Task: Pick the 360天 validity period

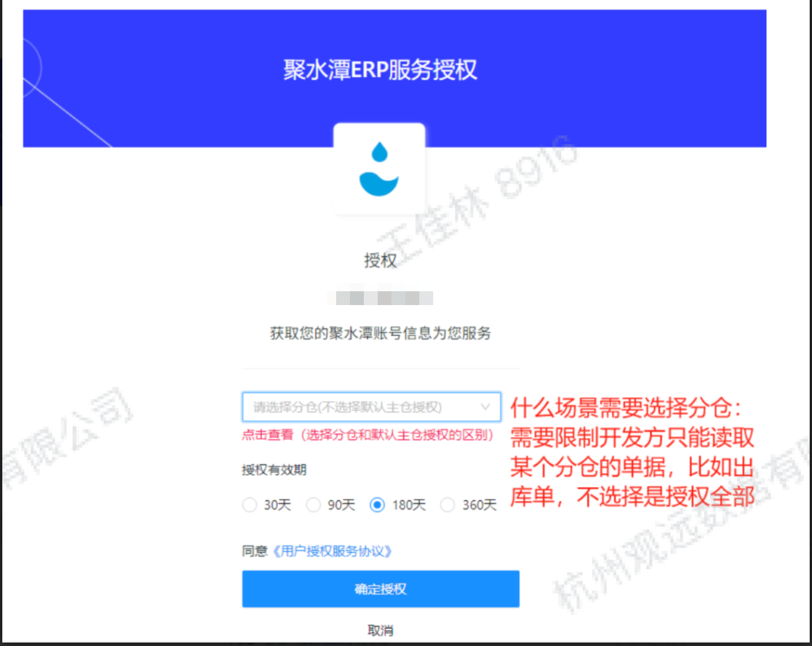Action: coord(448,505)
